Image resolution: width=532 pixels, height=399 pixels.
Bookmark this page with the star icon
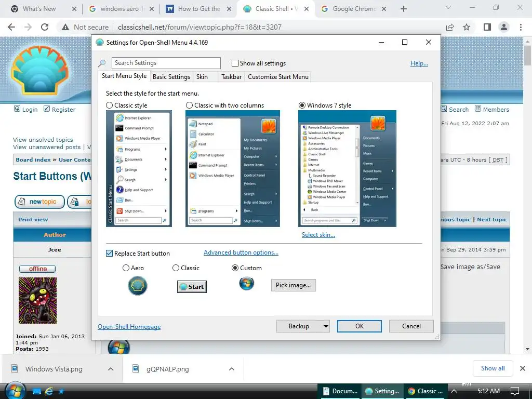[x=467, y=27]
